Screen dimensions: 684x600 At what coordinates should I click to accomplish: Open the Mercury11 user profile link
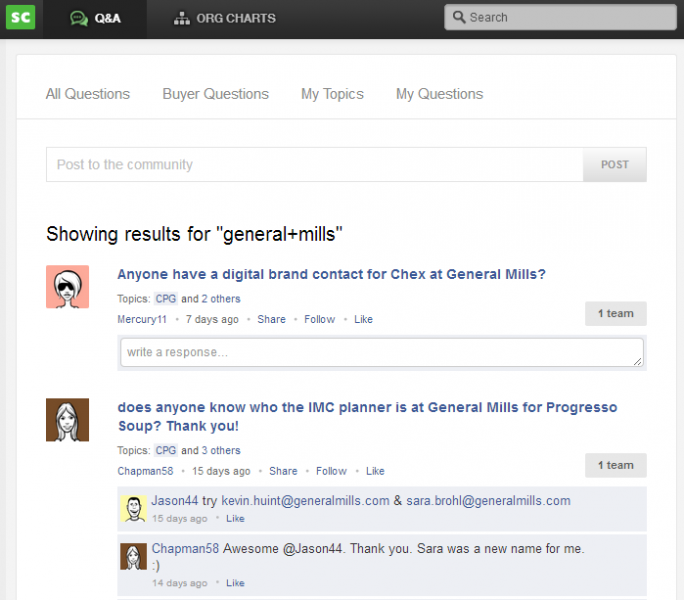click(x=142, y=319)
